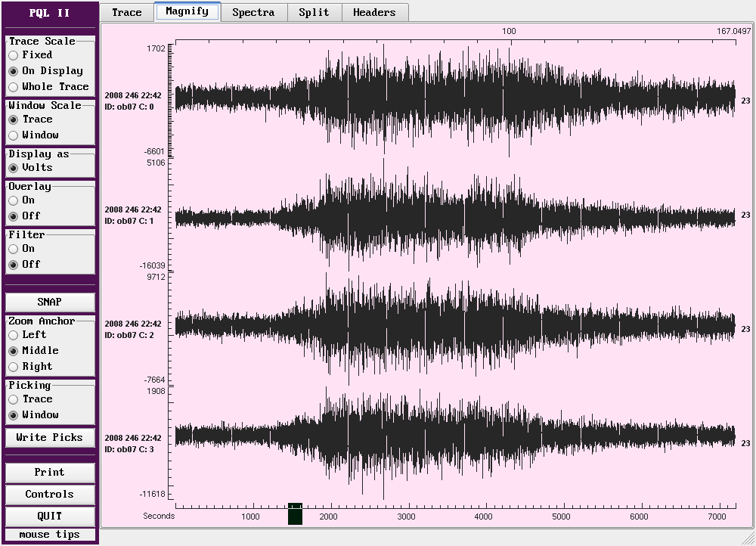The width and height of the screenshot is (756, 546).
Task: Show mouse tips at sidebar bottom
Action: 50,535
